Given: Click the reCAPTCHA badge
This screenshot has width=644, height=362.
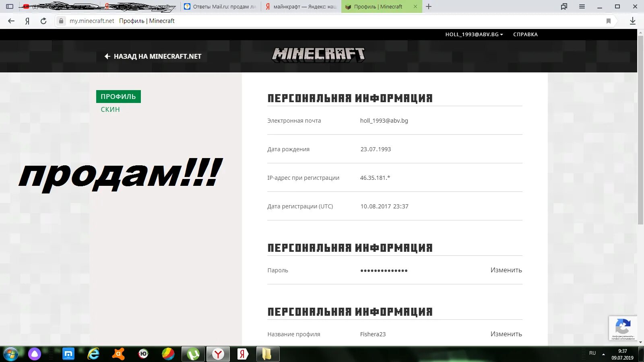Looking at the screenshot, I should click(x=623, y=328).
